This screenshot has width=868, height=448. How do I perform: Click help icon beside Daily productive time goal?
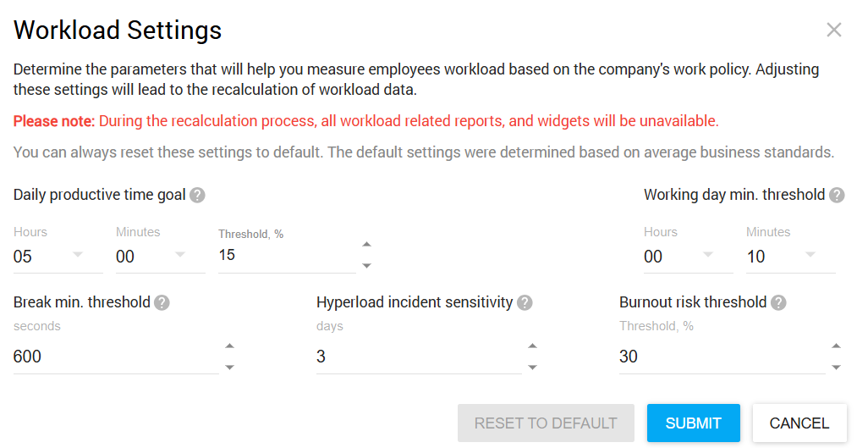(197, 196)
